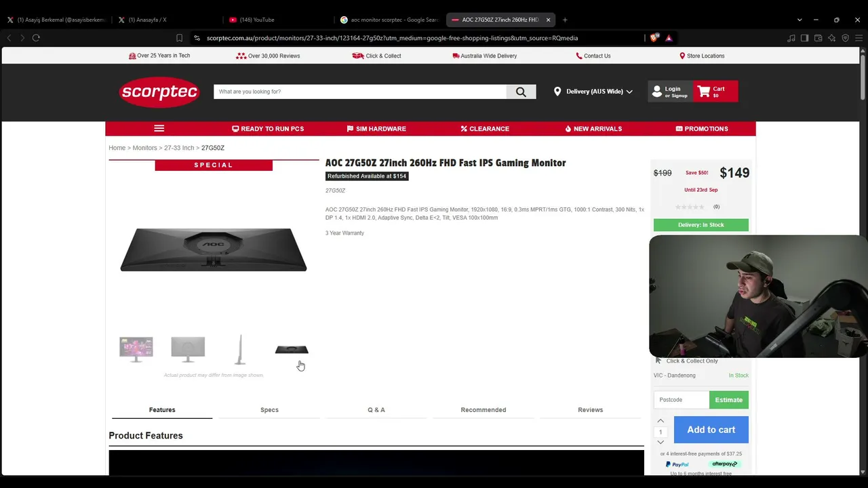Focus the product search input field
The image size is (868, 488).
pos(360,91)
